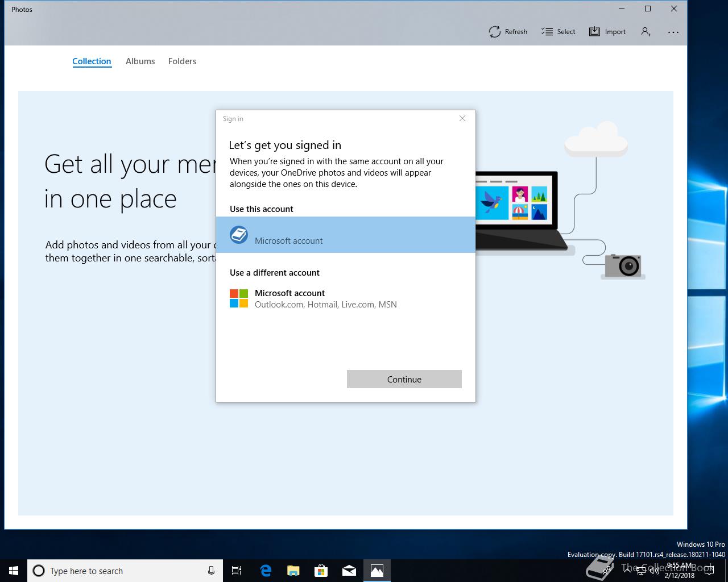
Task: Open the Windows Start menu
Action: click(14, 571)
